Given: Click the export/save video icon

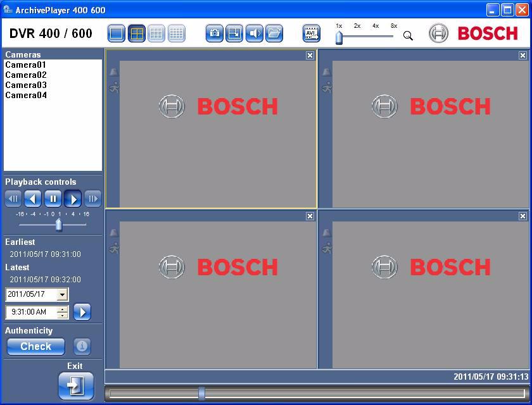Looking at the screenshot, I should click(234, 34).
